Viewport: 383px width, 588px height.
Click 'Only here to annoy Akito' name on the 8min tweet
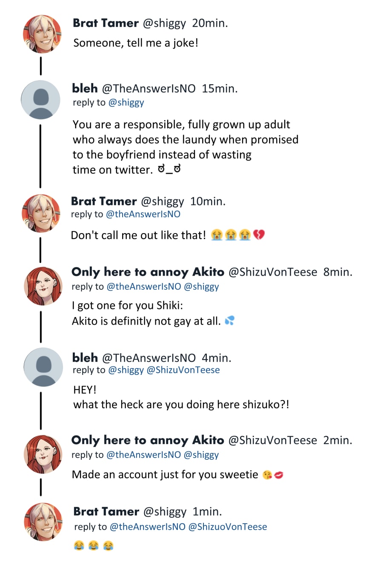148,272
